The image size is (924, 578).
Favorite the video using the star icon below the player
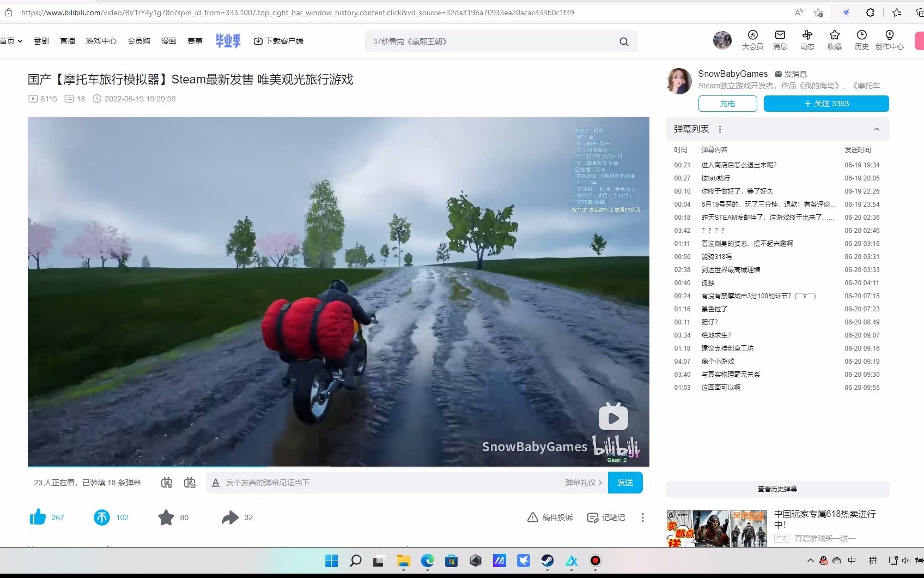(166, 517)
